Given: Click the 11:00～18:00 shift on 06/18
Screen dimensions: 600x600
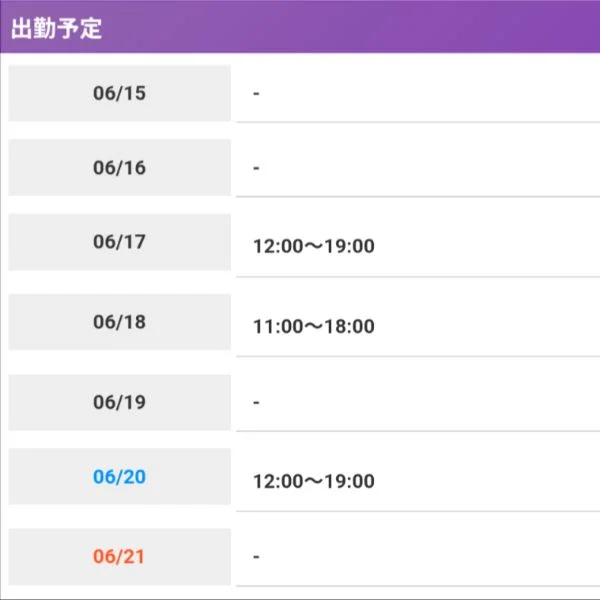Looking at the screenshot, I should point(314,326).
